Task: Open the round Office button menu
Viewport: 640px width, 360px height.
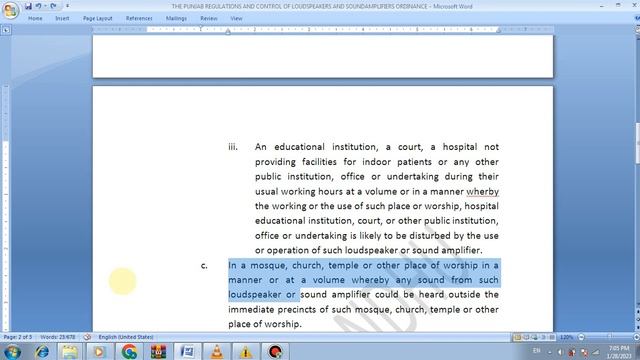Action: tap(11, 10)
